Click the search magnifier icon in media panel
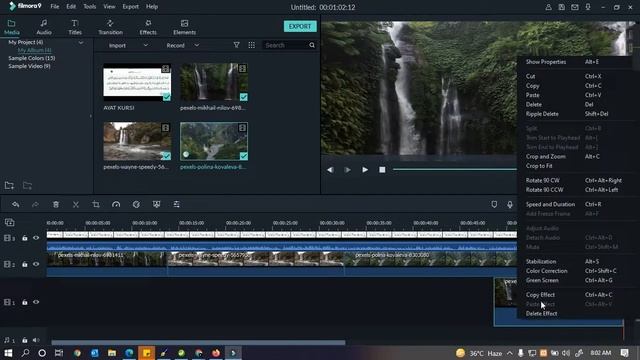The height and width of the screenshot is (360, 640). pyautogui.click(x=312, y=45)
